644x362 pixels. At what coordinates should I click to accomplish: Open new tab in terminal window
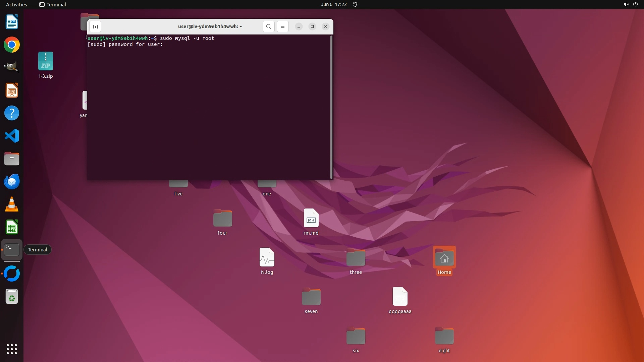pos(95,26)
